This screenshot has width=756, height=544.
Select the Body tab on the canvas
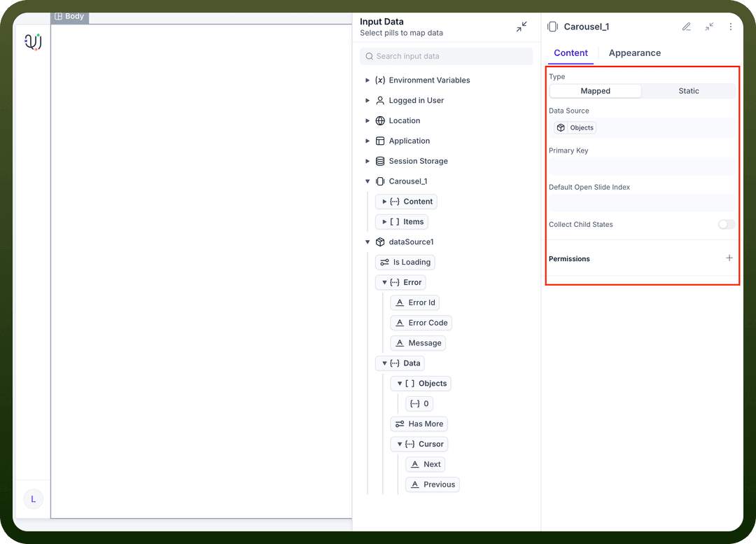(69, 16)
